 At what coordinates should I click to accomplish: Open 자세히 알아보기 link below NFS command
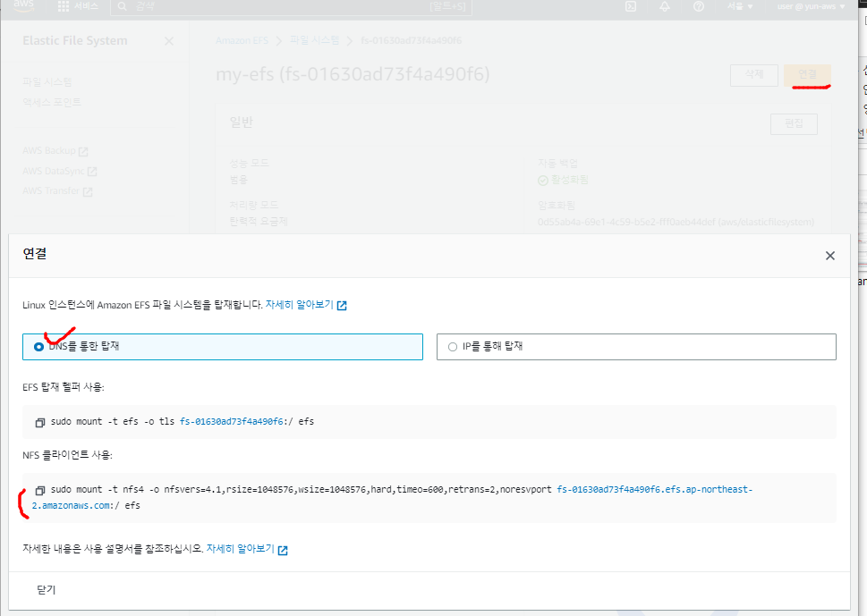tap(247, 549)
